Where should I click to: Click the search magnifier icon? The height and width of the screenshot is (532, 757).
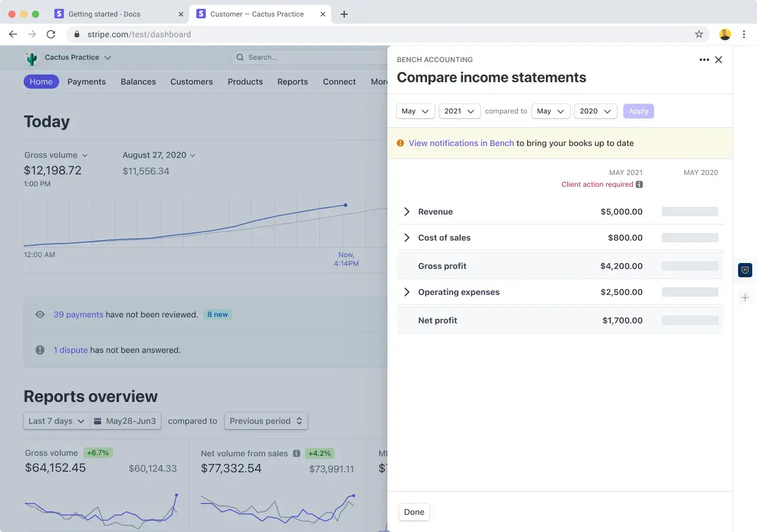click(240, 57)
